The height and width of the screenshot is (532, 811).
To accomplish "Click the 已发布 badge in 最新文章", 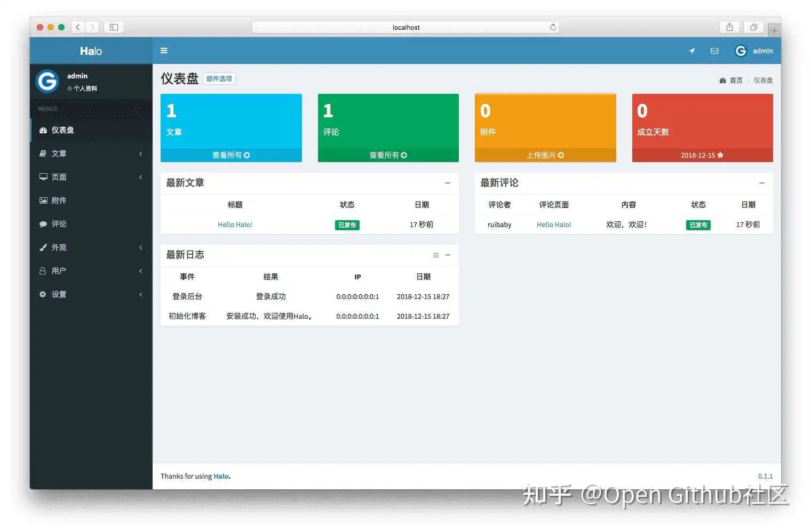I will point(347,225).
